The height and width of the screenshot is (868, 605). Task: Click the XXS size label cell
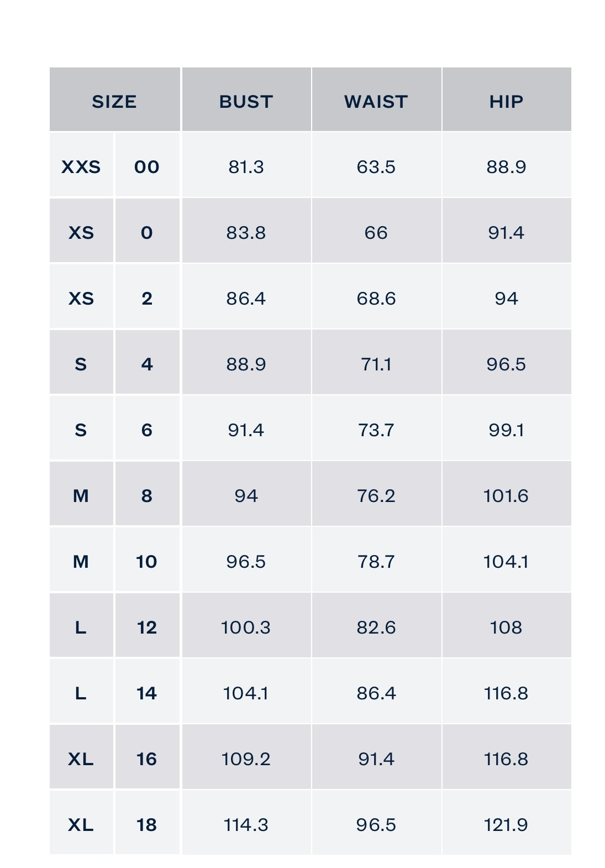(x=81, y=166)
